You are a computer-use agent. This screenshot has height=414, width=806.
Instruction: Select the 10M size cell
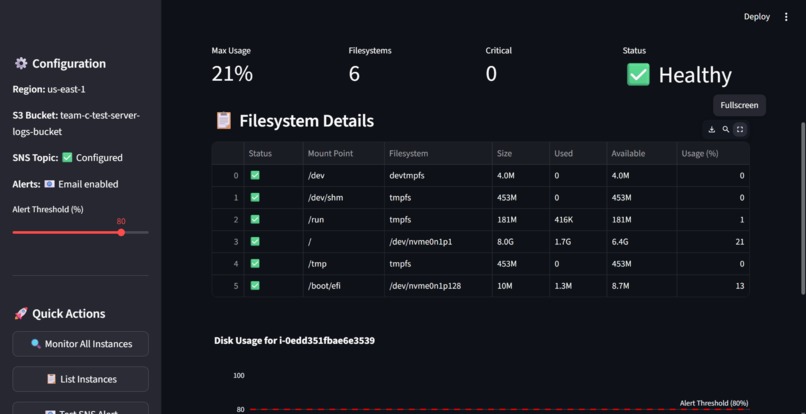[520, 285]
